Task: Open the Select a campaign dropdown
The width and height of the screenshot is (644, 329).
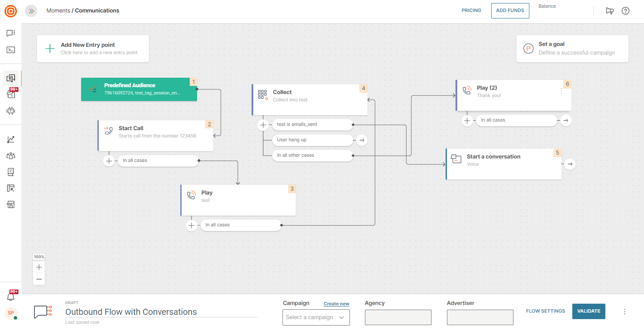Action: tap(316, 317)
